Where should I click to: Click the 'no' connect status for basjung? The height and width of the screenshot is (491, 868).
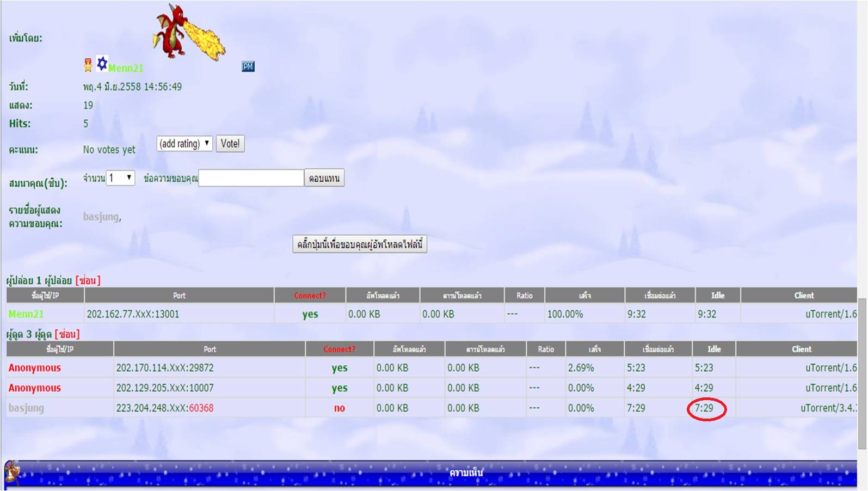[340, 408]
